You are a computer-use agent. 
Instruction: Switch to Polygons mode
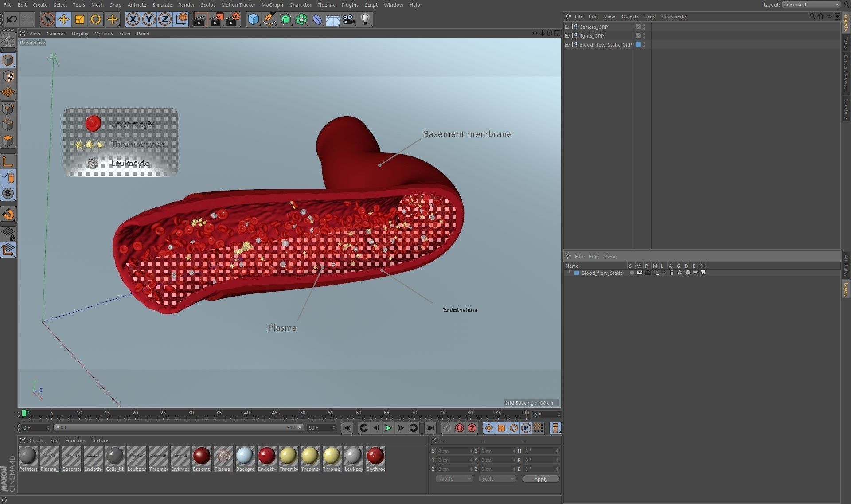click(x=8, y=141)
